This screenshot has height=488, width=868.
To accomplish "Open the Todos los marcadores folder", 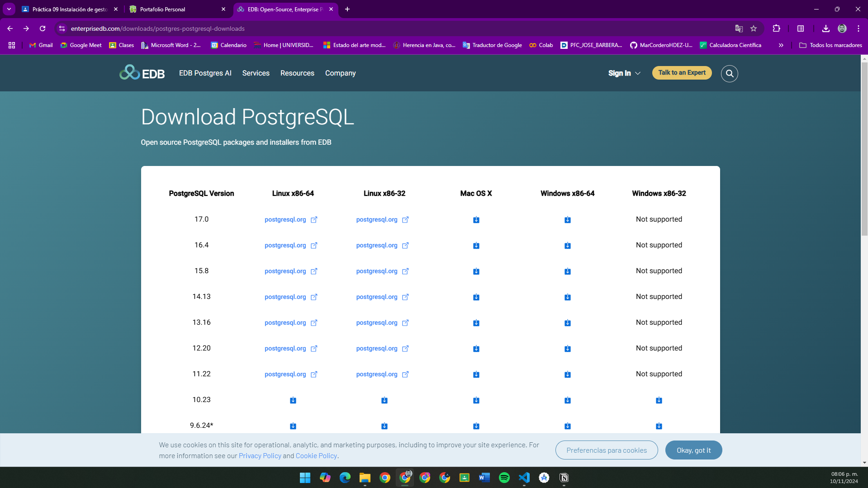I will (x=830, y=45).
